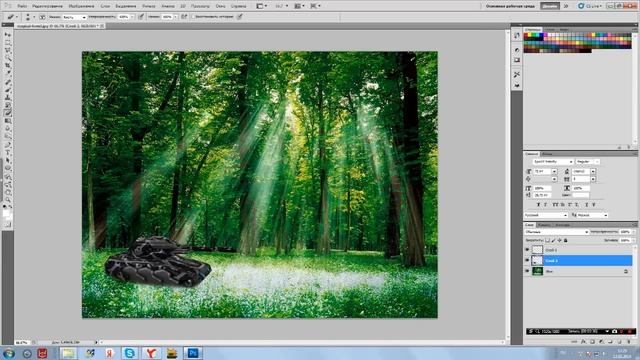Open the Файл menu

(x=22, y=6)
